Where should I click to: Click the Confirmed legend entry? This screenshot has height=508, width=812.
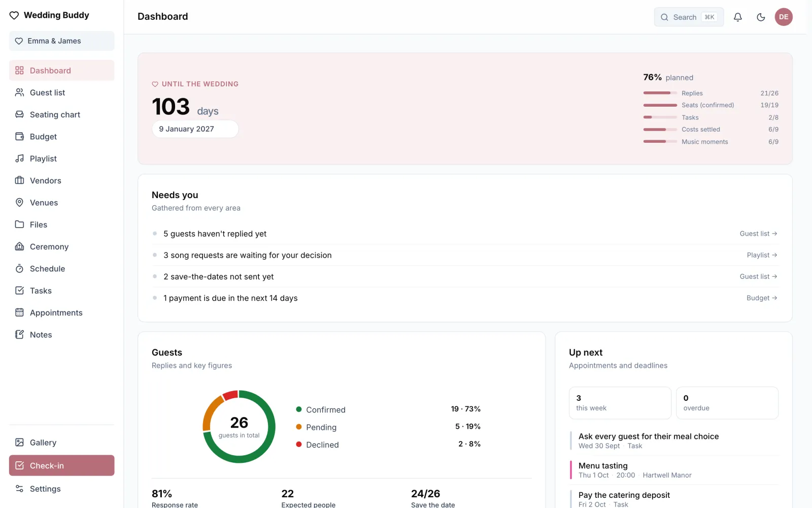pos(388,409)
